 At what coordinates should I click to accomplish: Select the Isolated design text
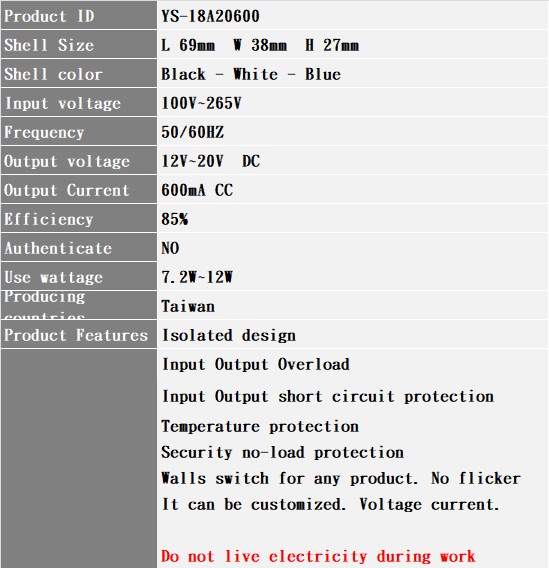[x=229, y=335]
